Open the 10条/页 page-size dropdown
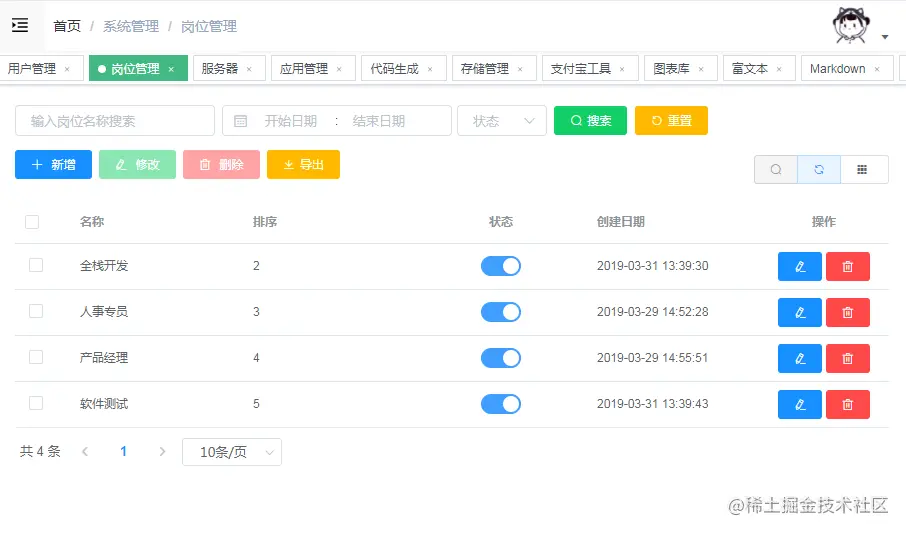906x533 pixels. pos(232,452)
